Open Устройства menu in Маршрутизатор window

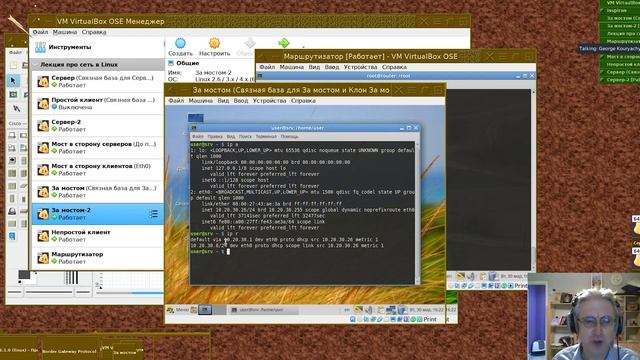click(360, 67)
